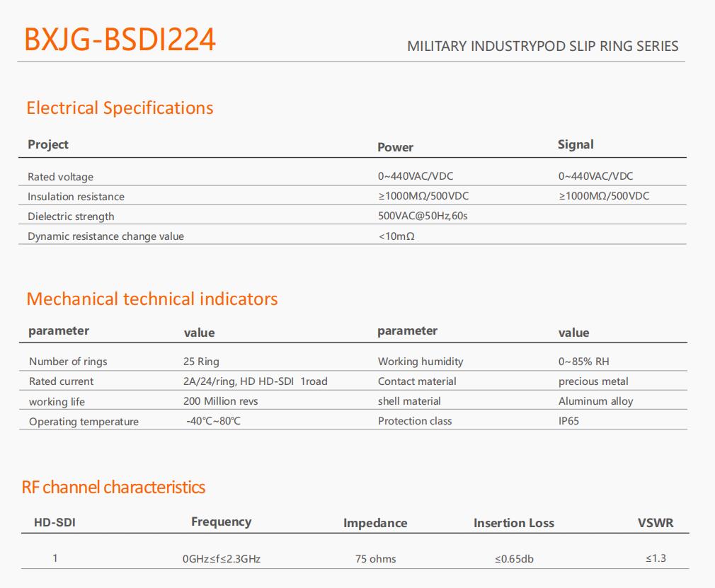Click the 25 Ring value
The height and width of the screenshot is (588, 715).
point(201,362)
